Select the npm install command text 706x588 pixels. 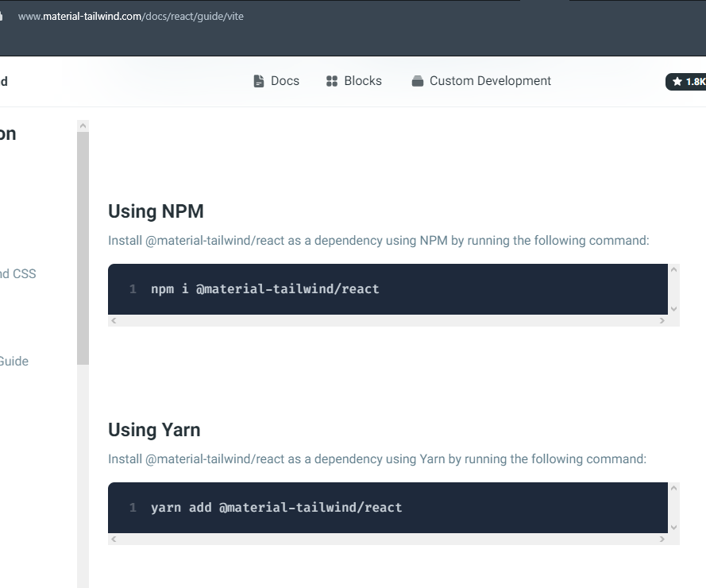click(264, 288)
